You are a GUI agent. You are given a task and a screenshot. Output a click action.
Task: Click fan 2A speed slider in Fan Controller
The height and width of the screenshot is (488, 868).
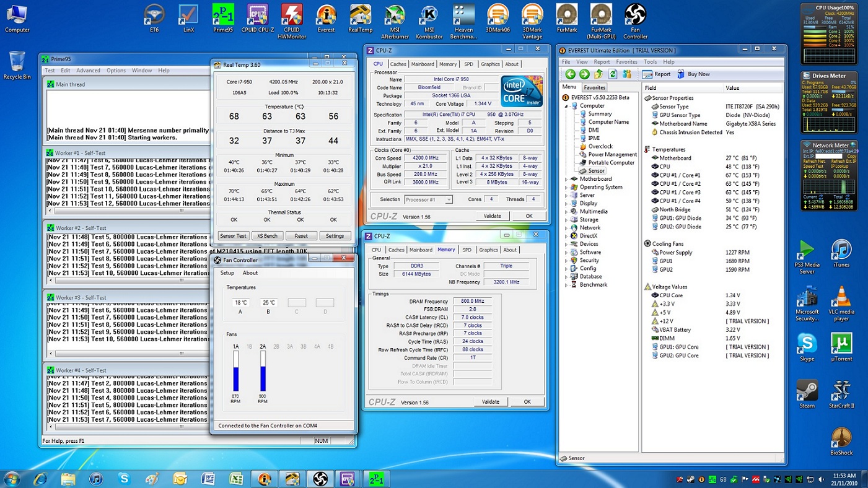coord(263,371)
